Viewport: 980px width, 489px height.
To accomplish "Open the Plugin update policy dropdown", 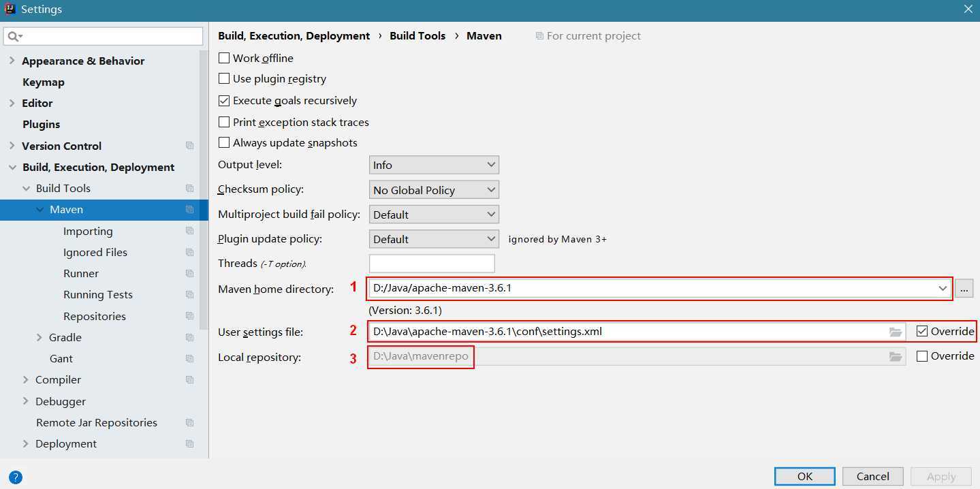I will coord(434,239).
